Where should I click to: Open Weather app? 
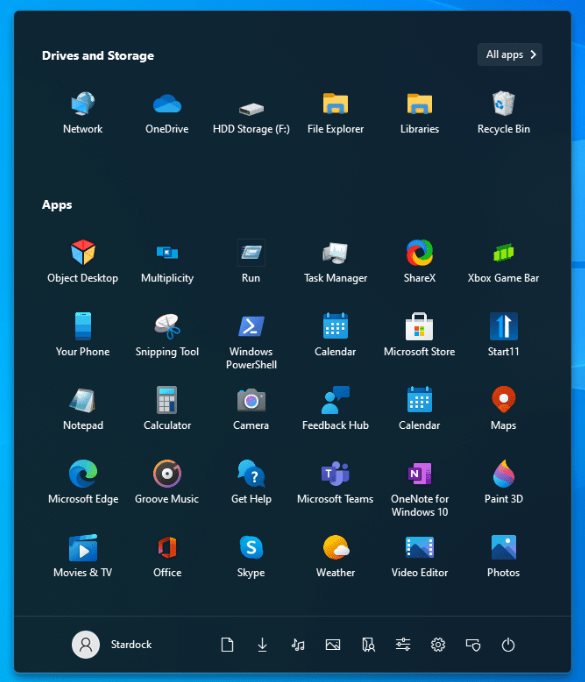point(335,555)
